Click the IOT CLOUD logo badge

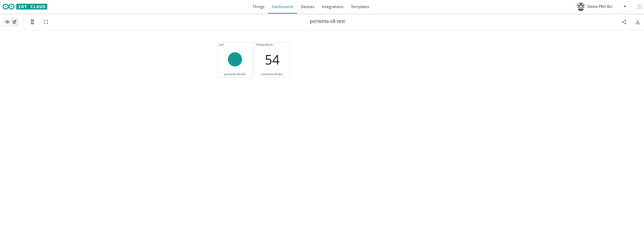tap(32, 7)
